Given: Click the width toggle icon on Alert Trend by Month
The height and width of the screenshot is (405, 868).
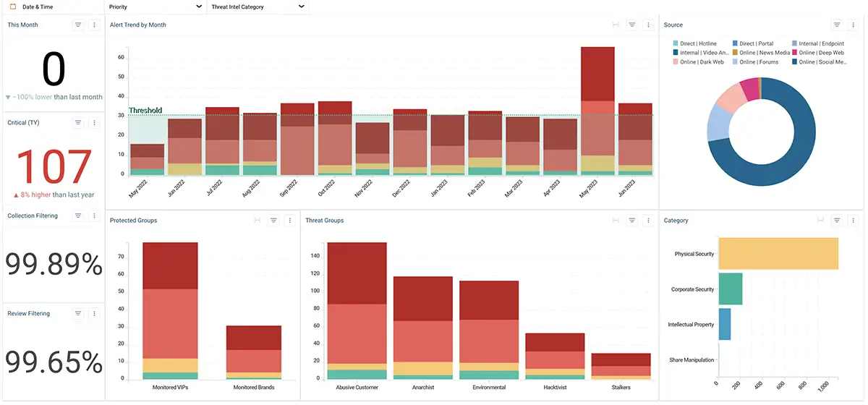Looking at the screenshot, I should click(616, 25).
